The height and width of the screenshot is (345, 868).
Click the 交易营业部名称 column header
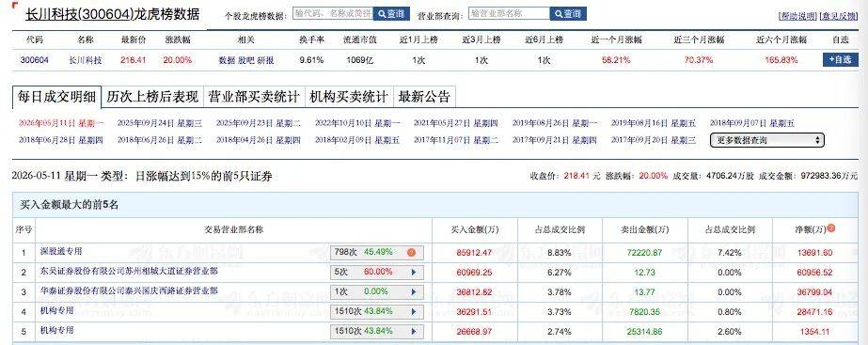(233, 229)
